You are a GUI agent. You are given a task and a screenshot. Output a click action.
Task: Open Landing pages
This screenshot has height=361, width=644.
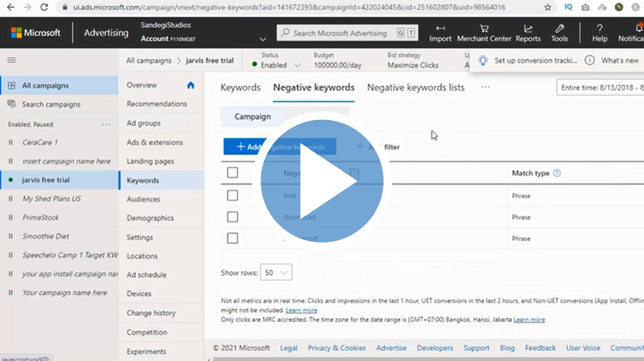click(151, 162)
